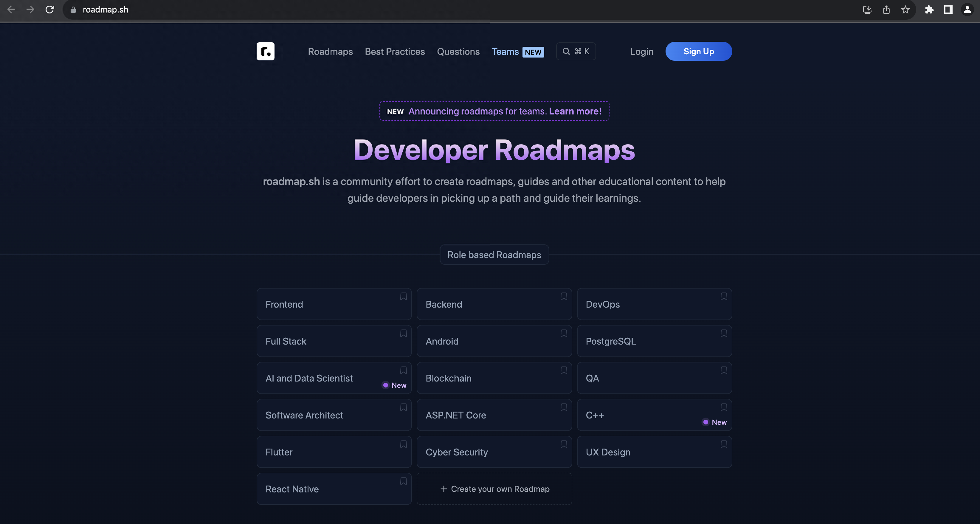Bookmark the Full Stack roadmap
The image size is (980, 524).
(x=403, y=333)
